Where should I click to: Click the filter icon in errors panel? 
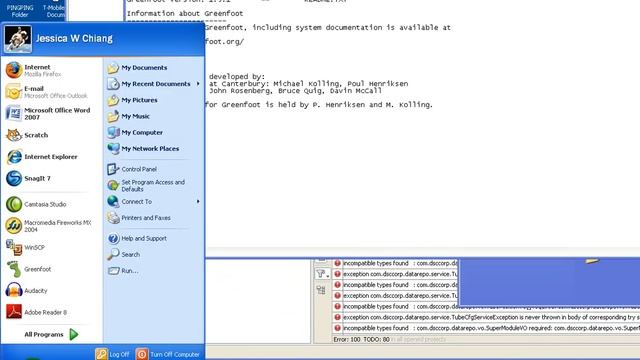[322, 274]
